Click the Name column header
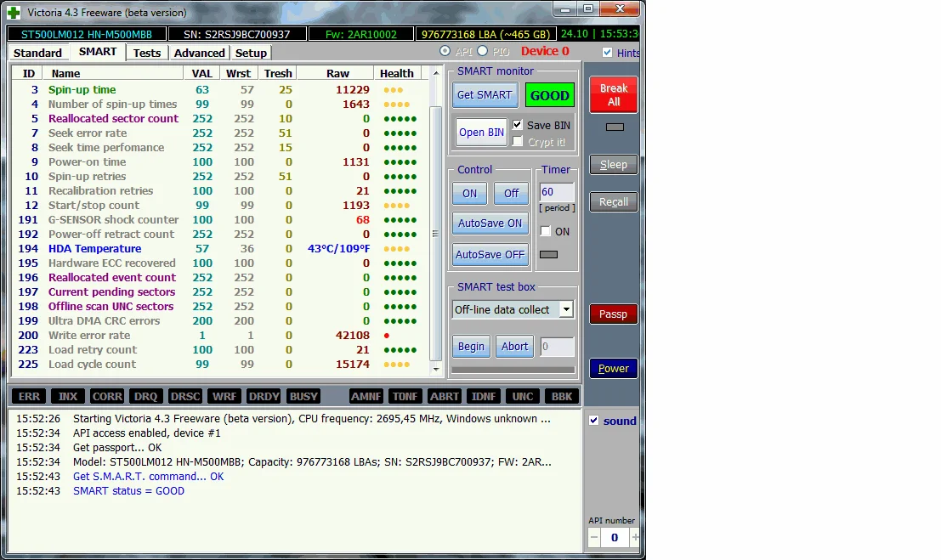Screen dimensions: 941x560 [x=113, y=73]
